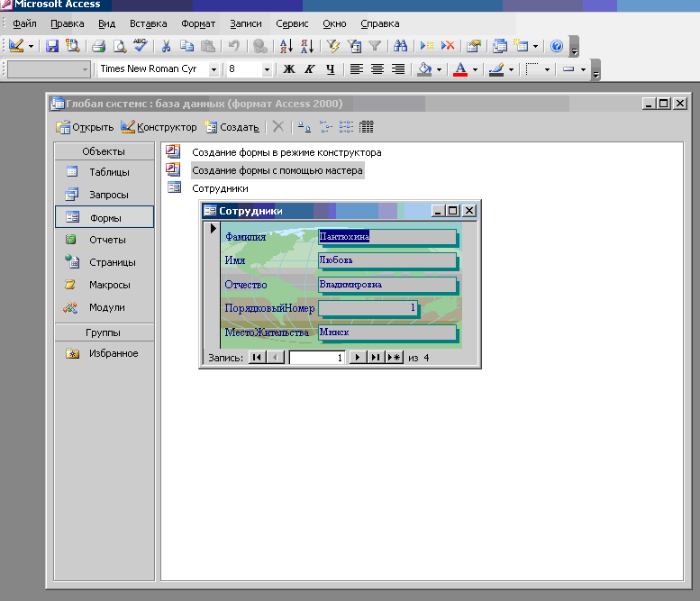Select Создание формы с помощью мастера item

(x=277, y=170)
